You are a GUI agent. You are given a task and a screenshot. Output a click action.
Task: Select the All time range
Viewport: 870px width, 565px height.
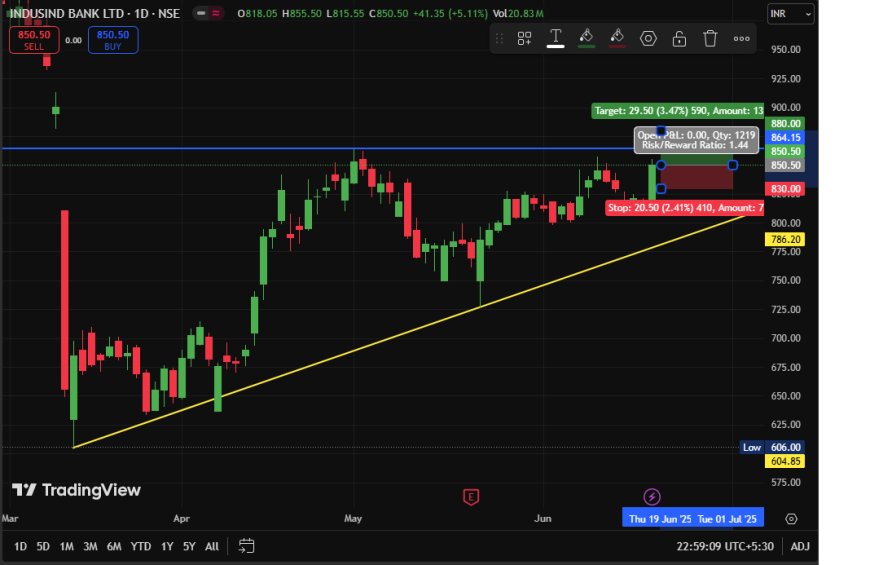point(212,547)
